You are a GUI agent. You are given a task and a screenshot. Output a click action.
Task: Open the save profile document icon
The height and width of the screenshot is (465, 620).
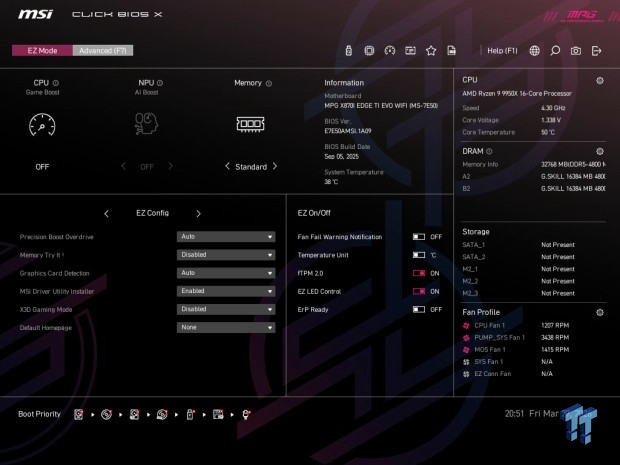(451, 51)
